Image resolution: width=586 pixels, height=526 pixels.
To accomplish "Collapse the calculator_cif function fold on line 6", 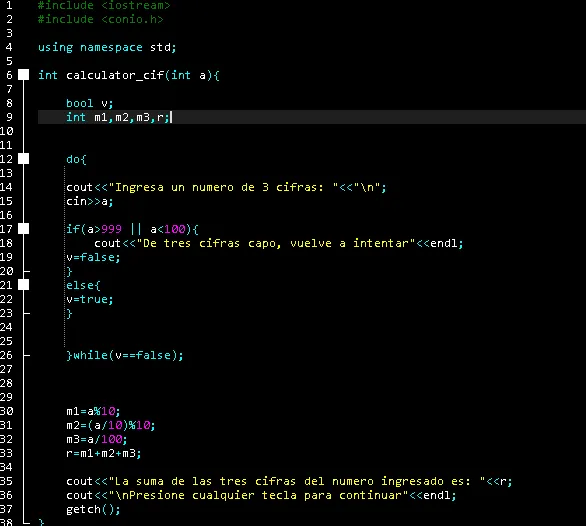I will pyautogui.click(x=24, y=75).
